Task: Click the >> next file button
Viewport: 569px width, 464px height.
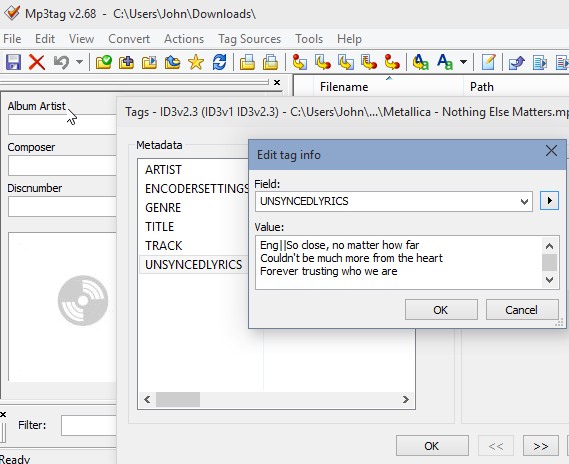Action: coord(541,445)
